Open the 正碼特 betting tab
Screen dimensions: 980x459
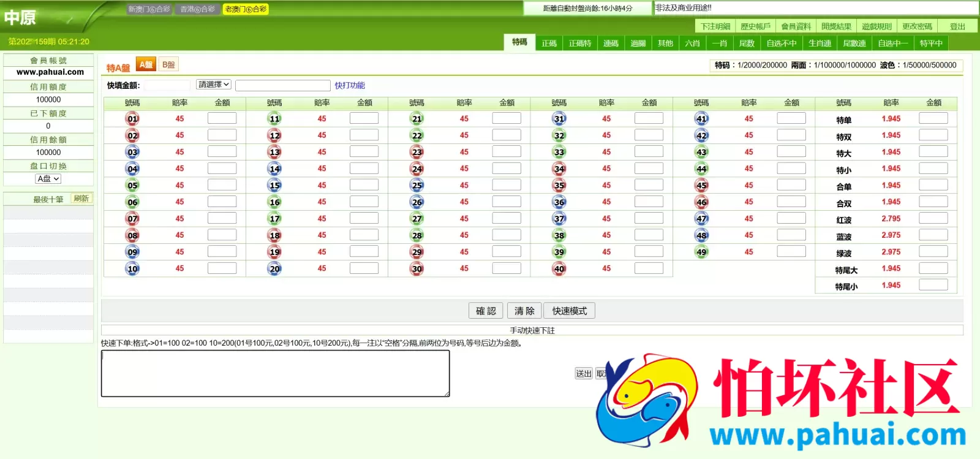click(580, 44)
